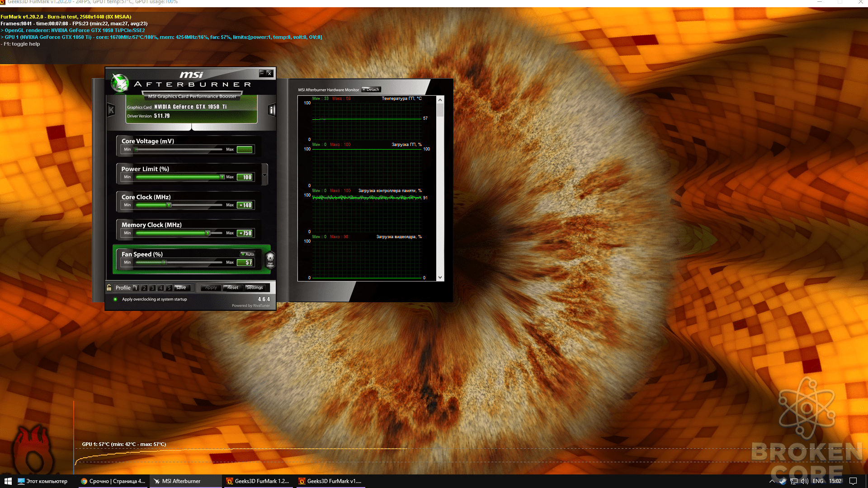Image resolution: width=868 pixels, height=488 pixels.
Task: Open Этот компьютер taskbar item
Action: (43, 481)
